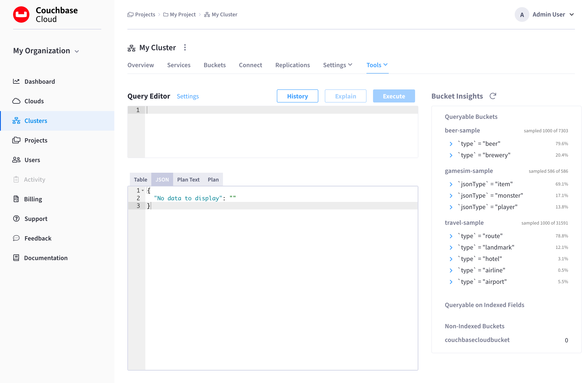Expand the `type` = "airport" entry
Image resolution: width=588 pixels, height=383 pixels.
pyautogui.click(x=451, y=282)
